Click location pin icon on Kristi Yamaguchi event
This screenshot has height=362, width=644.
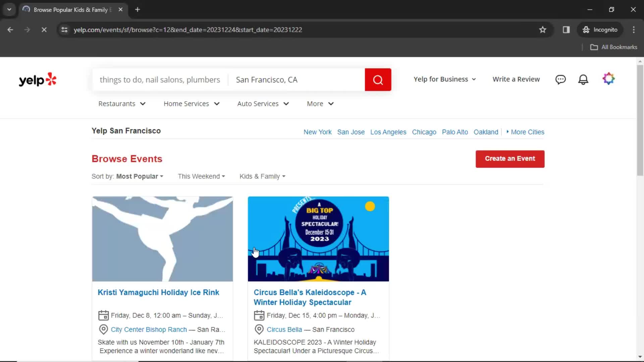[x=103, y=329]
